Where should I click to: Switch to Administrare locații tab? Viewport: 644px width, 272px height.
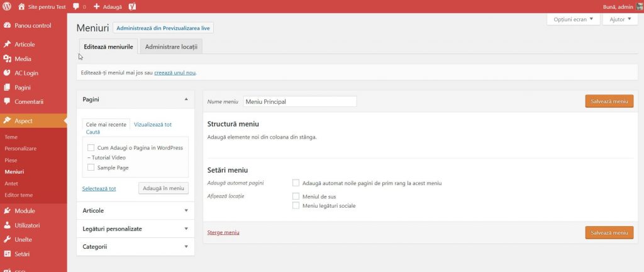click(x=171, y=47)
